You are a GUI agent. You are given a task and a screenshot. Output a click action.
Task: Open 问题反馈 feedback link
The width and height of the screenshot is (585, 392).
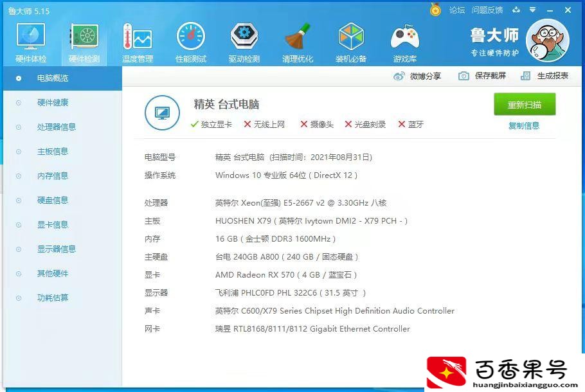click(487, 10)
